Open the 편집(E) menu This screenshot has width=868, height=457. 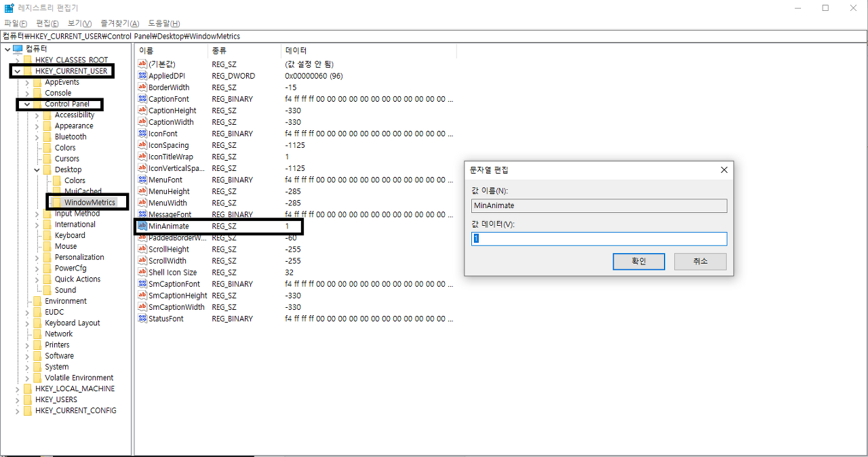click(47, 24)
